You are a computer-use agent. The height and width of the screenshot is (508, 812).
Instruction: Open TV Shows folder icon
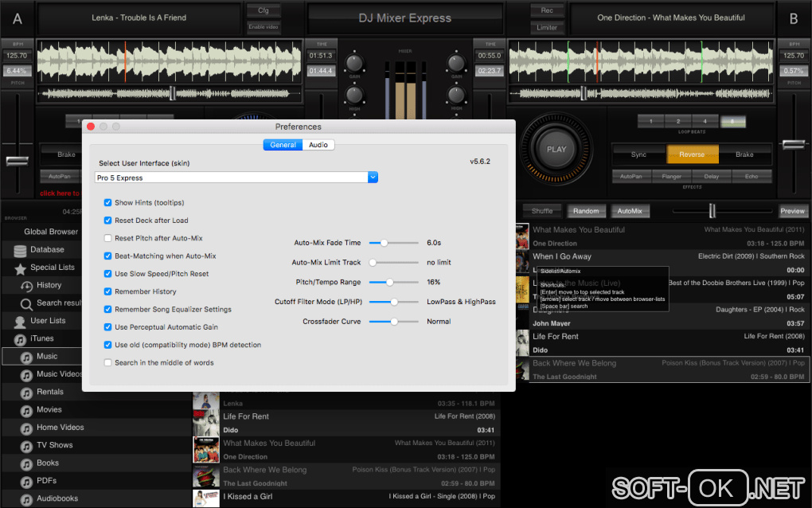tap(26, 446)
